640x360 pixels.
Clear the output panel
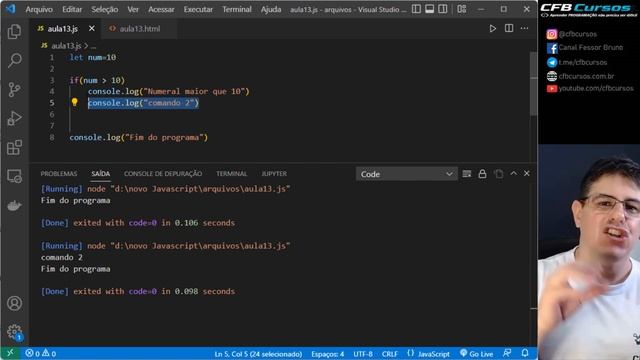[x=467, y=174]
